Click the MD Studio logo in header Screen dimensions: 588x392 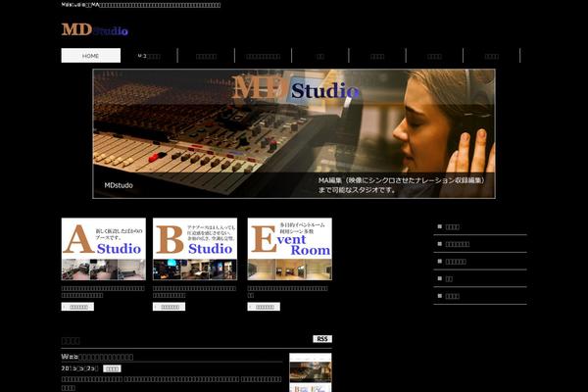tap(95, 29)
